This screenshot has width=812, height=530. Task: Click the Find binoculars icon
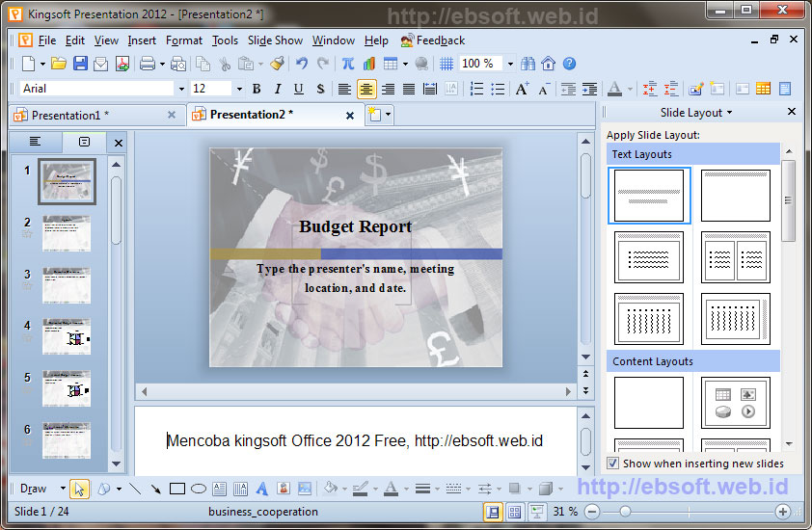(528, 64)
